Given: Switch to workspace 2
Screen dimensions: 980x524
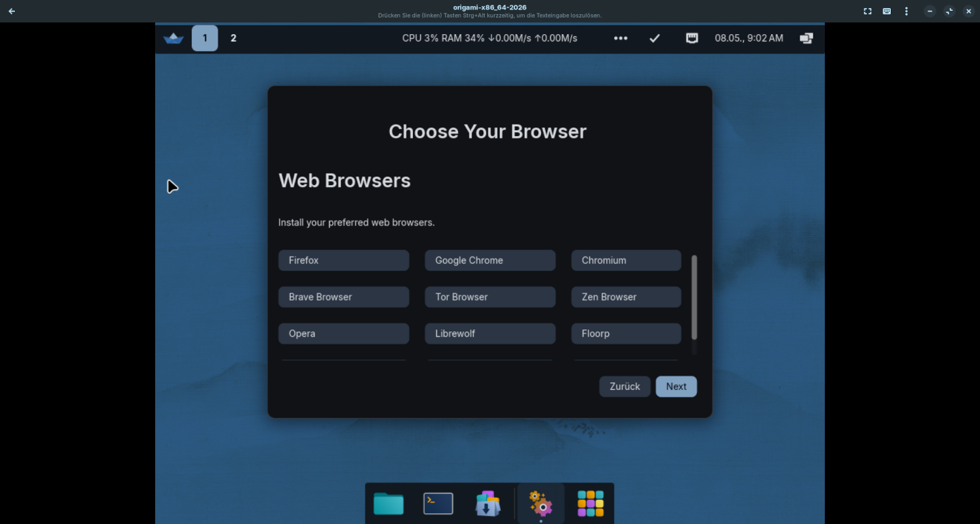Looking at the screenshot, I should [233, 38].
